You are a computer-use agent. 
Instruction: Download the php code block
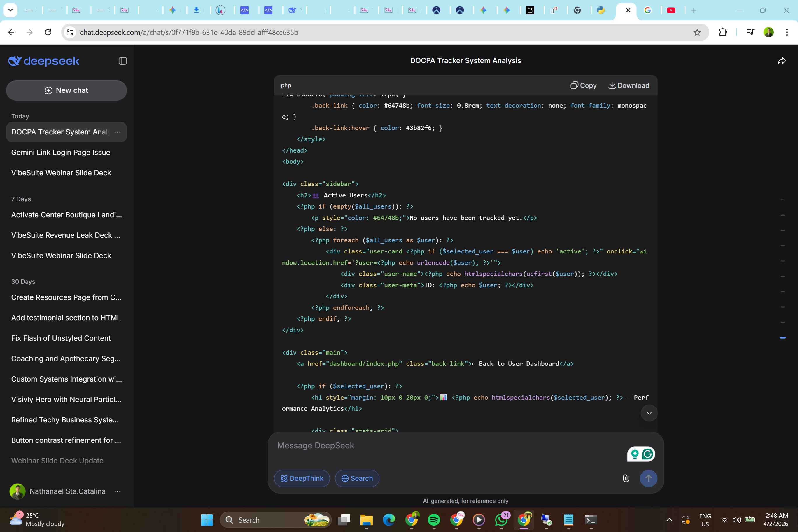[x=629, y=85]
